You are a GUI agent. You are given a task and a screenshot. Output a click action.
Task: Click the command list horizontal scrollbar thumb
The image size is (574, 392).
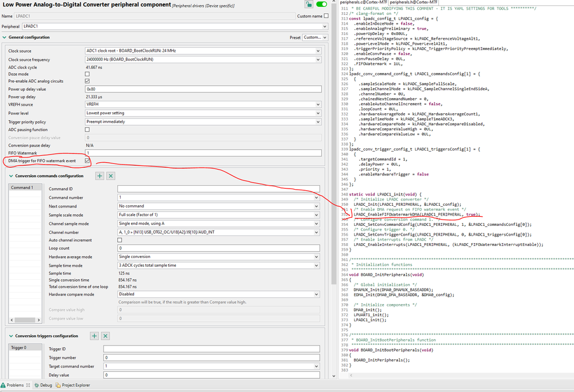25,320
